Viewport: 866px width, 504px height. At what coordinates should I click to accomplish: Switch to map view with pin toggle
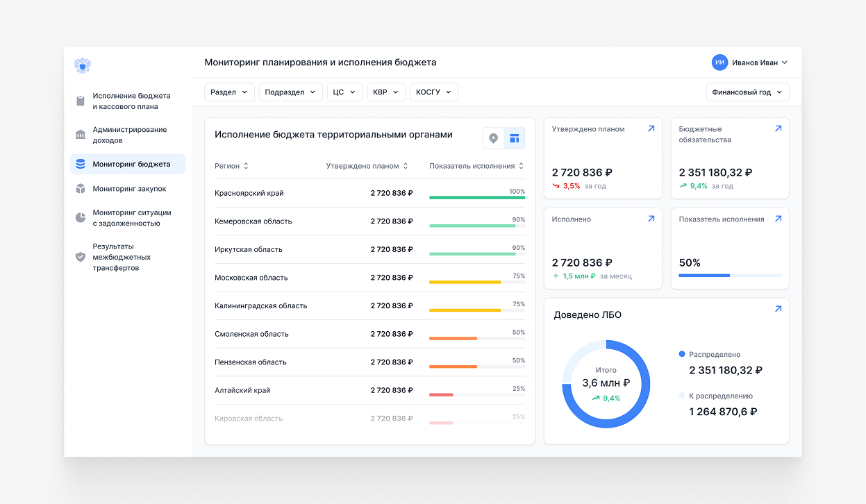[x=494, y=138]
